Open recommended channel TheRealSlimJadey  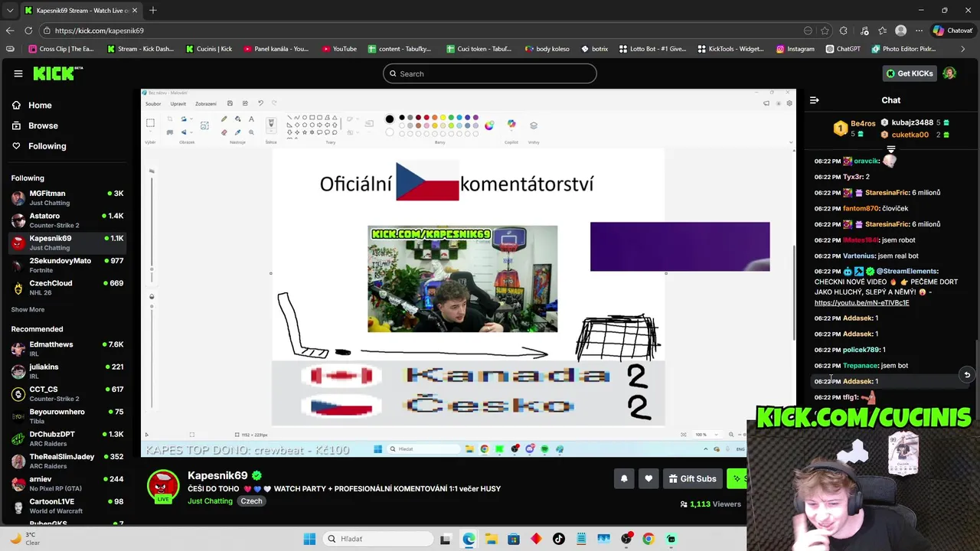[67, 461]
